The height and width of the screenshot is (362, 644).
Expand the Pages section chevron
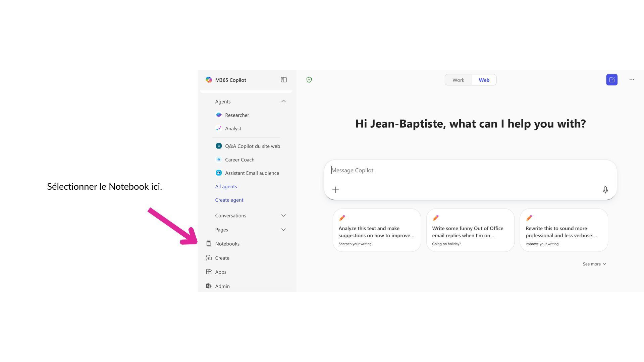[283, 230]
